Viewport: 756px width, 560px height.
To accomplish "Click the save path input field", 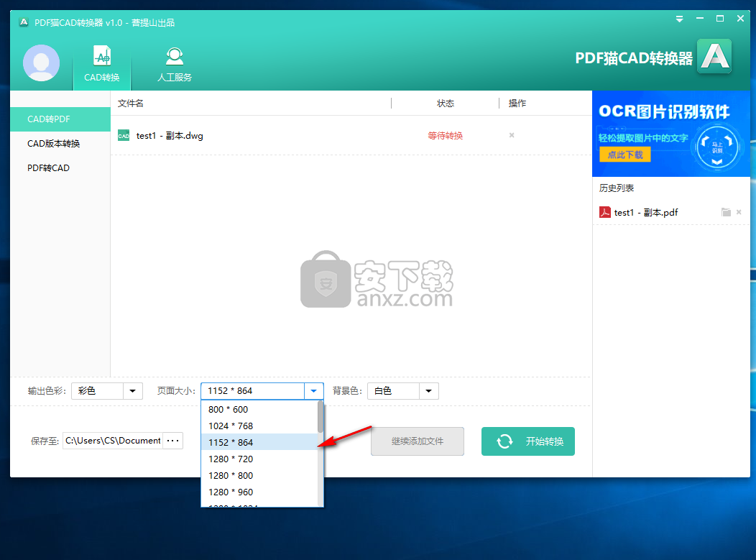I will [x=113, y=441].
